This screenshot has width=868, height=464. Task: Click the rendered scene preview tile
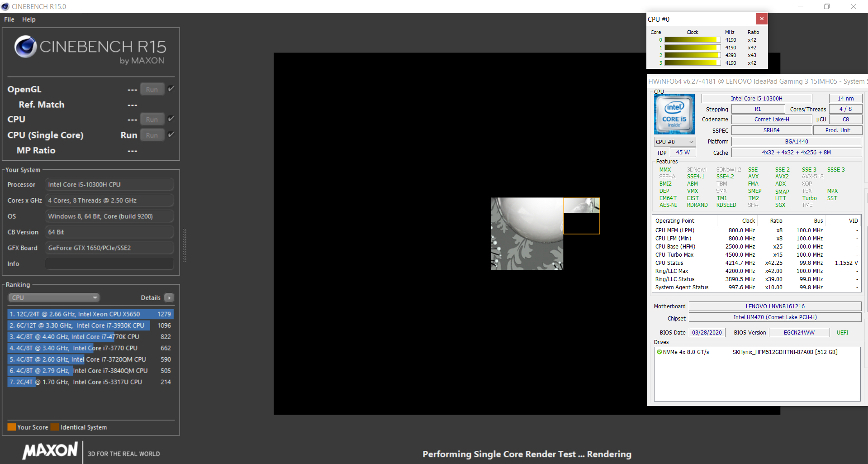[527, 234]
